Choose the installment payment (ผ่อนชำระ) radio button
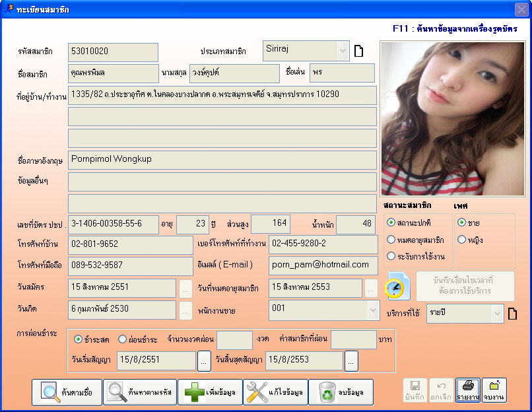Viewport: 532px width, 412px height. click(122, 339)
